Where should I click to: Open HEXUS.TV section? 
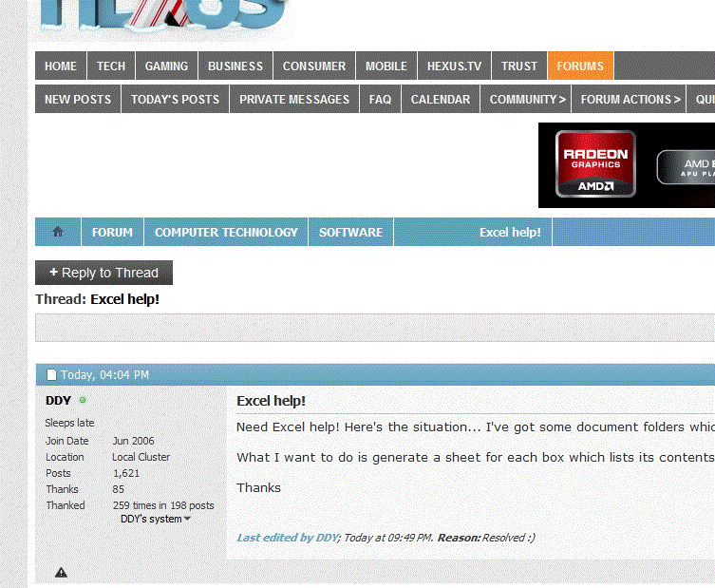click(454, 66)
